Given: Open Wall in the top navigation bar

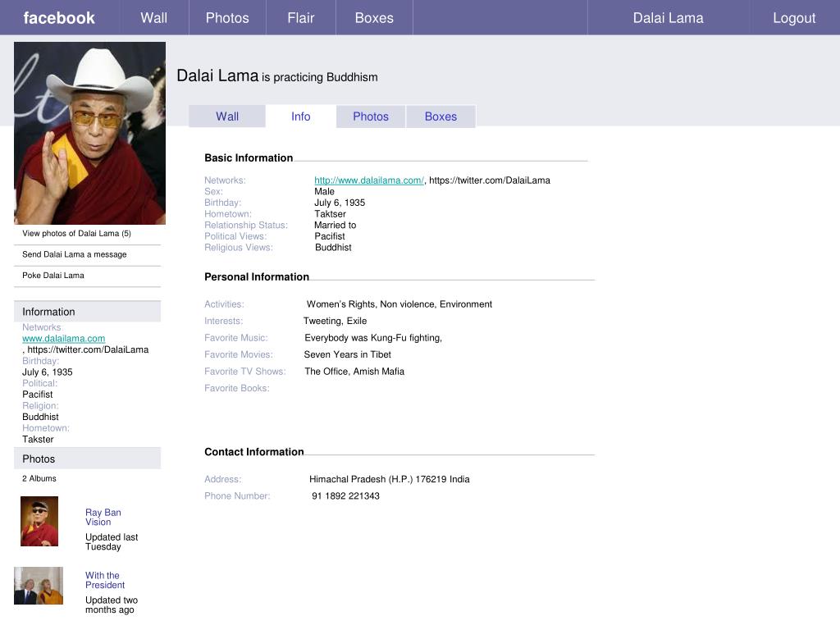Looking at the screenshot, I should (153, 18).
